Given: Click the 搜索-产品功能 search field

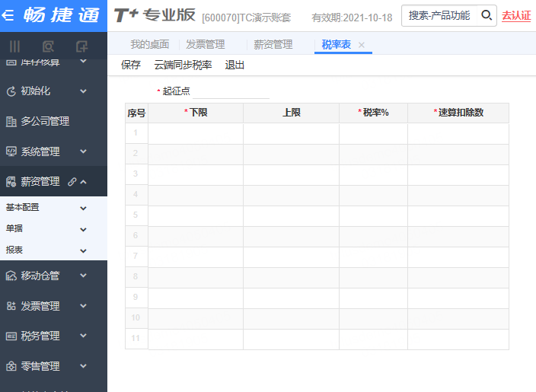Looking at the screenshot, I should click(439, 15).
